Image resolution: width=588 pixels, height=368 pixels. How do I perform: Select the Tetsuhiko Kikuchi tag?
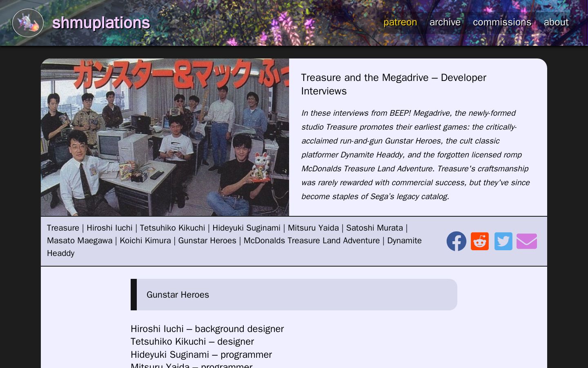(x=172, y=228)
